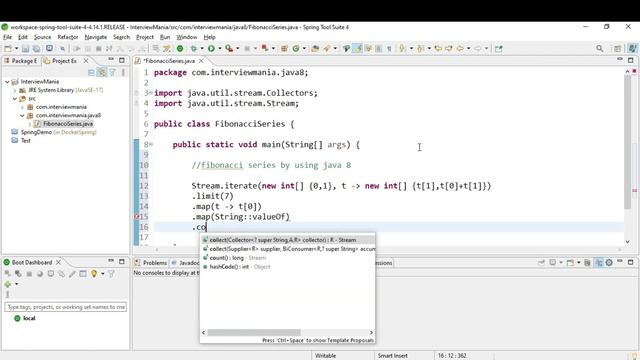This screenshot has width=640, height=360.
Task: Open the Coverage dropdown arrow
Action: [x=238, y=49]
